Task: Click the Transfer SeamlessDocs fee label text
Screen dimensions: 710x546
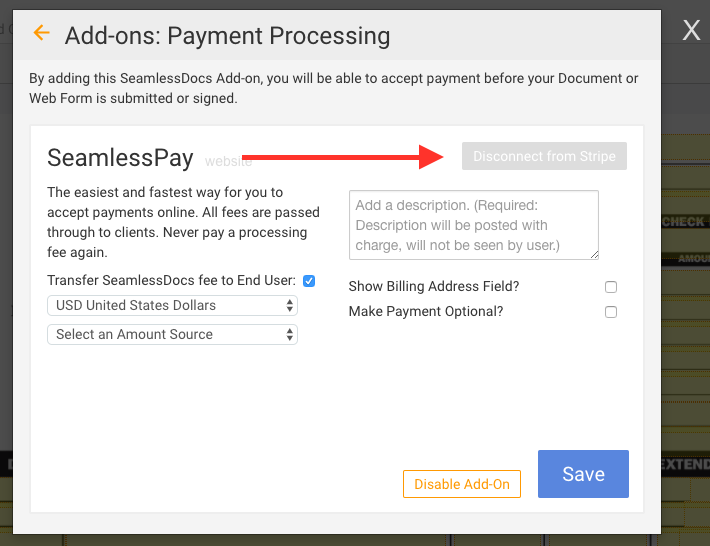Action: pos(171,280)
